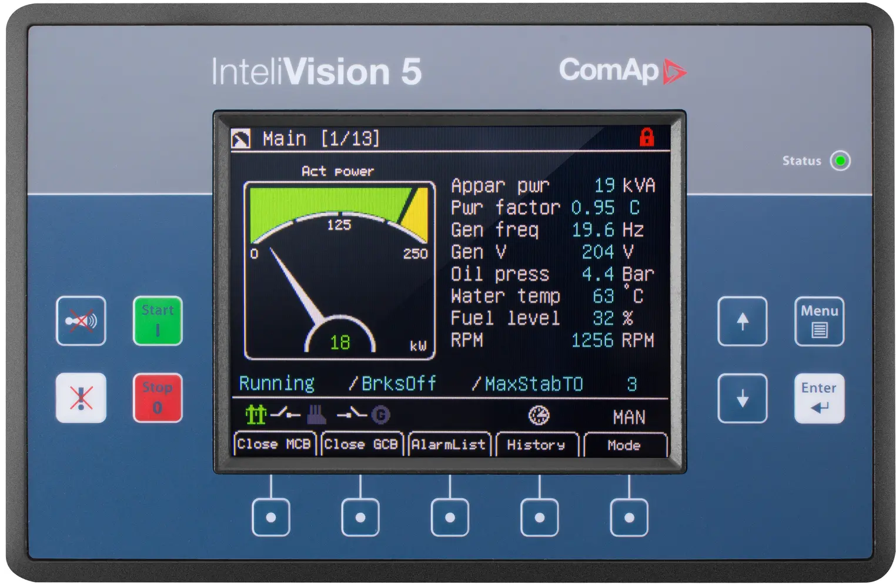Viewport: 896px width, 588px height.
Task: Open the Menu screen
Action: (818, 322)
